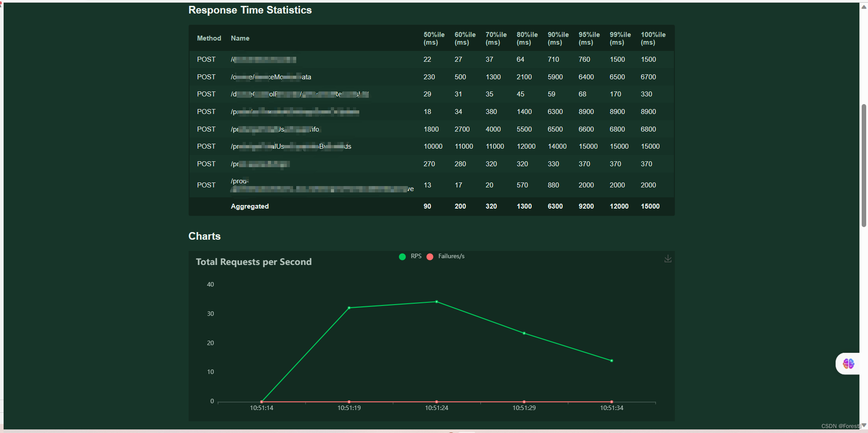Click the 1400 value in 80%ile column
This screenshot has height=433, width=868.
(x=524, y=112)
